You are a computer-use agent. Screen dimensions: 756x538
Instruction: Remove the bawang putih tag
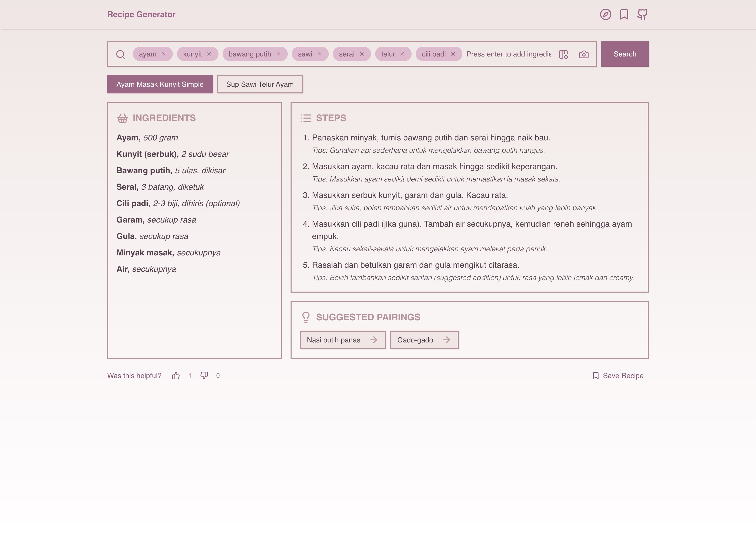[278, 54]
